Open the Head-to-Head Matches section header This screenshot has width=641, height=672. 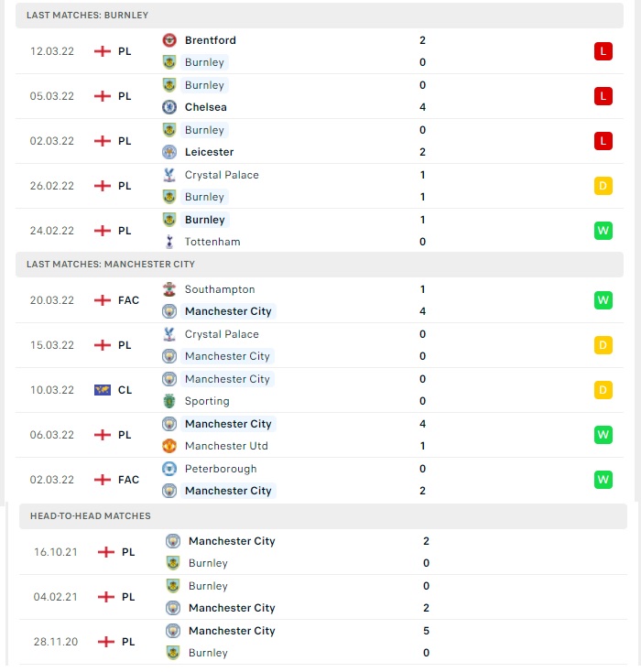click(x=323, y=516)
